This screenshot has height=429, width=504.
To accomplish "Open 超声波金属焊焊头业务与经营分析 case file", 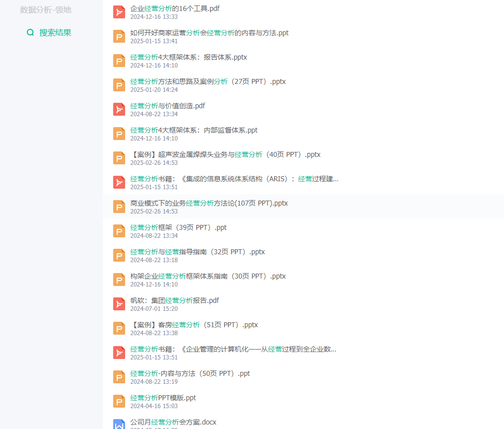I will (225, 154).
